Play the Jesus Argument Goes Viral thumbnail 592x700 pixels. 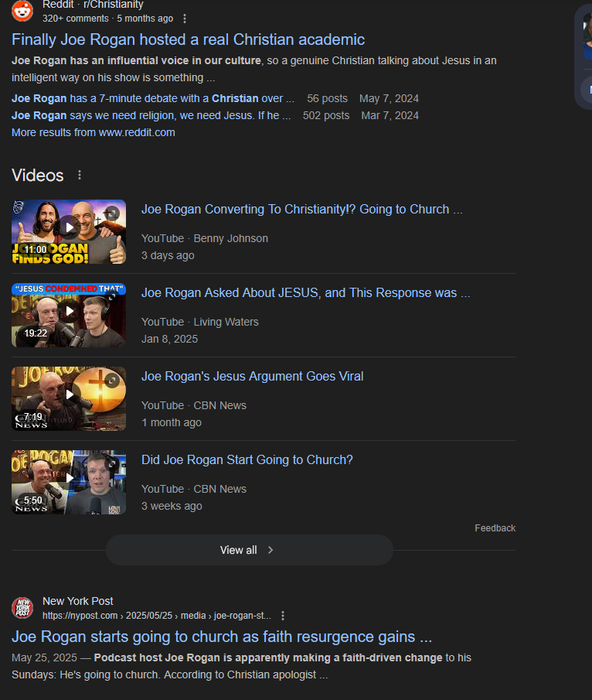[69, 398]
